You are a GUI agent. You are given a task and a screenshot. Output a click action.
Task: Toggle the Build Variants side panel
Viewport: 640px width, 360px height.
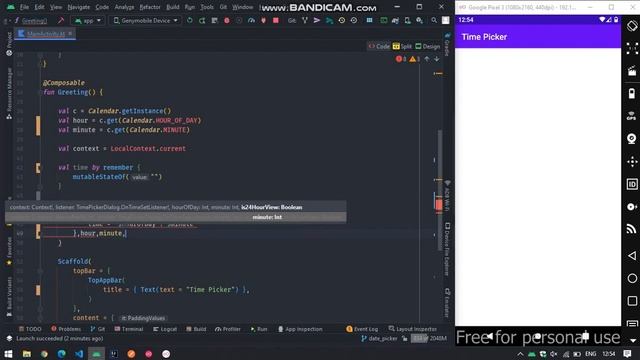(x=9, y=296)
